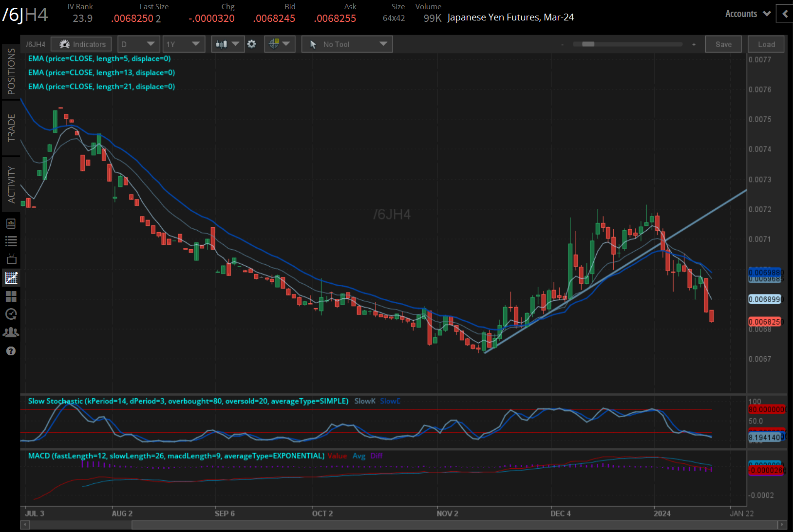Screen dimensions: 793x532
Task: Open the live TV icon in sidebar
Action: 11,259
